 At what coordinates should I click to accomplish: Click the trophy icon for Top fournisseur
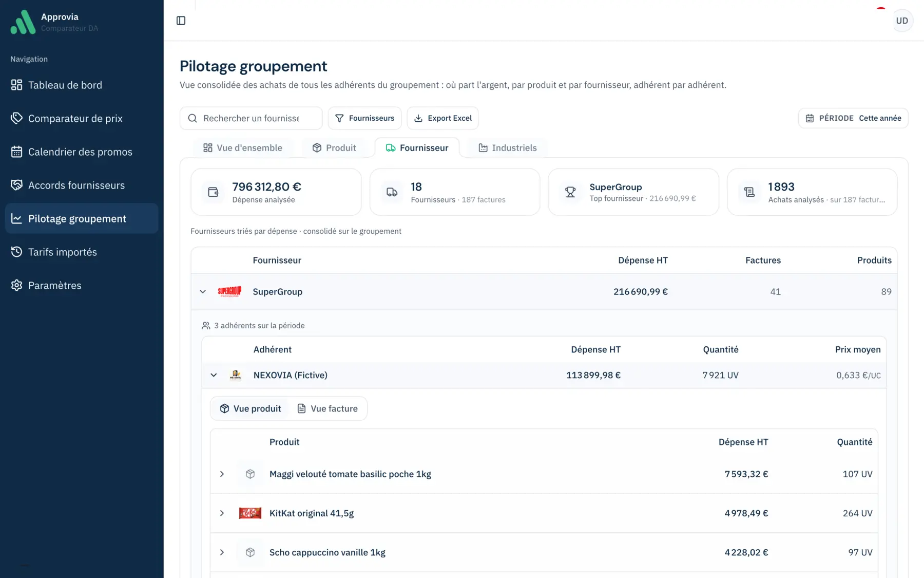pyautogui.click(x=570, y=192)
